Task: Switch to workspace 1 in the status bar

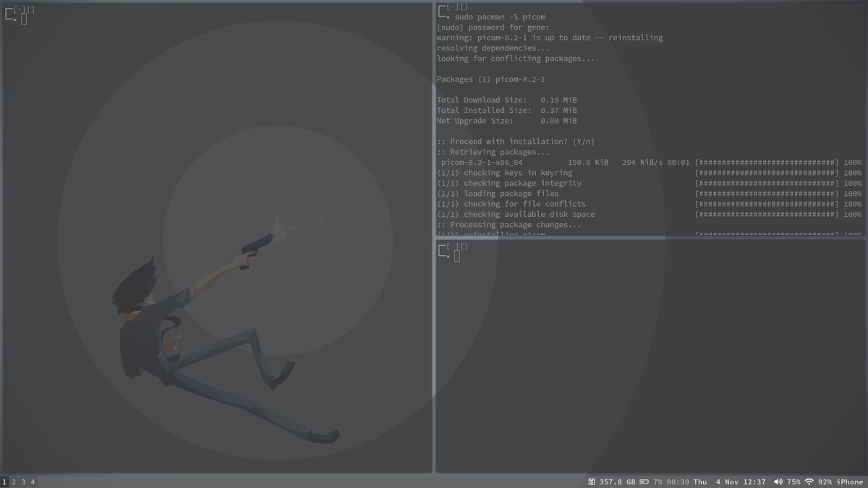Action: [4, 481]
